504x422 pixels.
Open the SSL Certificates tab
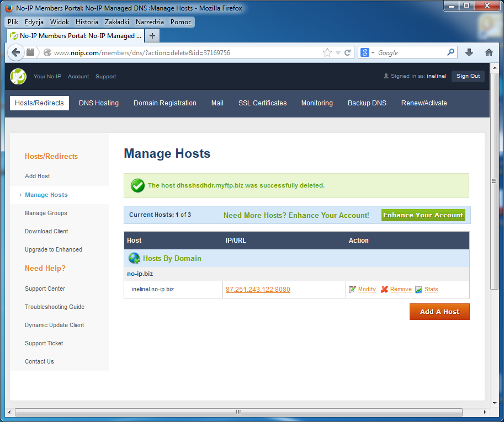coord(263,103)
